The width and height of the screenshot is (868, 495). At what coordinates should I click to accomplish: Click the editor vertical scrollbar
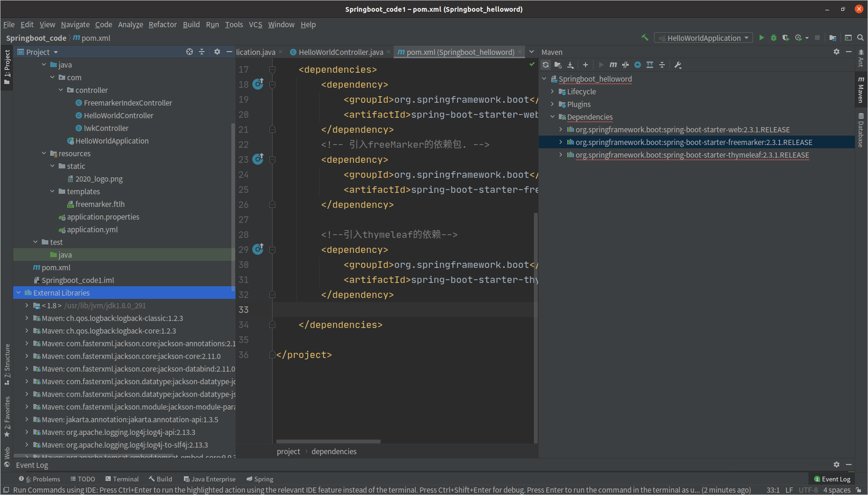coord(536,328)
